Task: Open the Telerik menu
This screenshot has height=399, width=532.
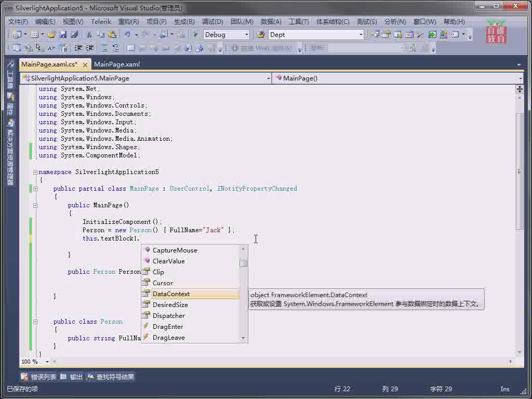Action: coord(101,22)
